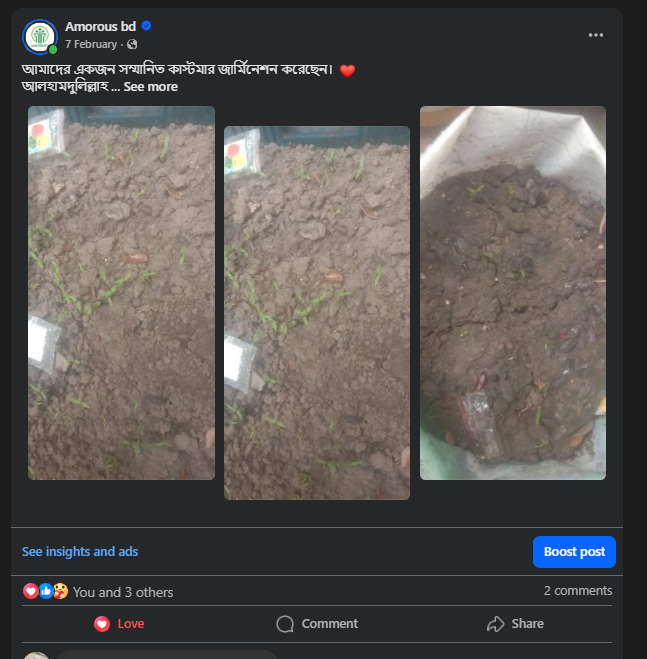Open the middle seedling photo
The width and height of the screenshot is (647, 659).
pos(317,313)
